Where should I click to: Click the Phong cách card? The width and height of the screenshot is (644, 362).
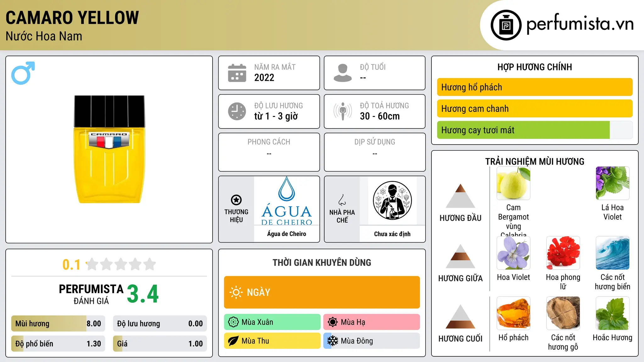click(x=269, y=152)
